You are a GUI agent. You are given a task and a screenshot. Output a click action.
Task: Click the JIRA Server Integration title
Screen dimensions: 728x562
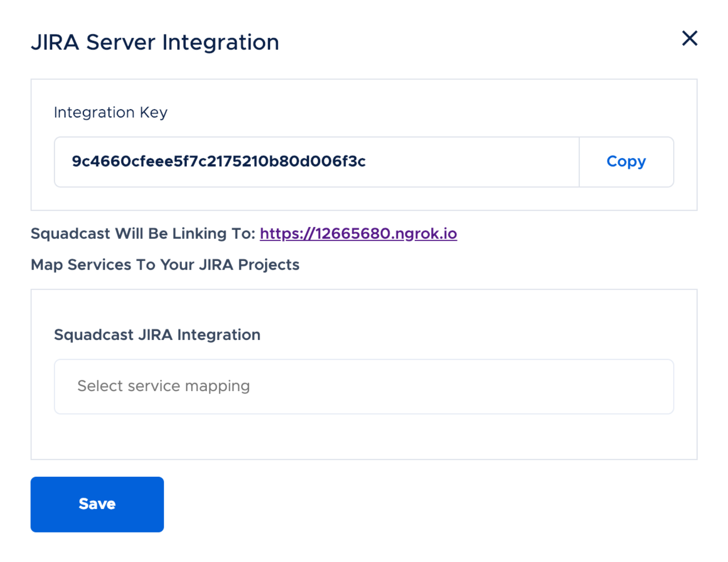point(155,42)
